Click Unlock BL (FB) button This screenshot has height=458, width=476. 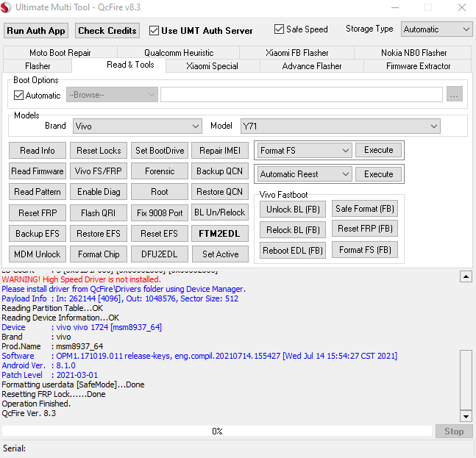point(293,210)
